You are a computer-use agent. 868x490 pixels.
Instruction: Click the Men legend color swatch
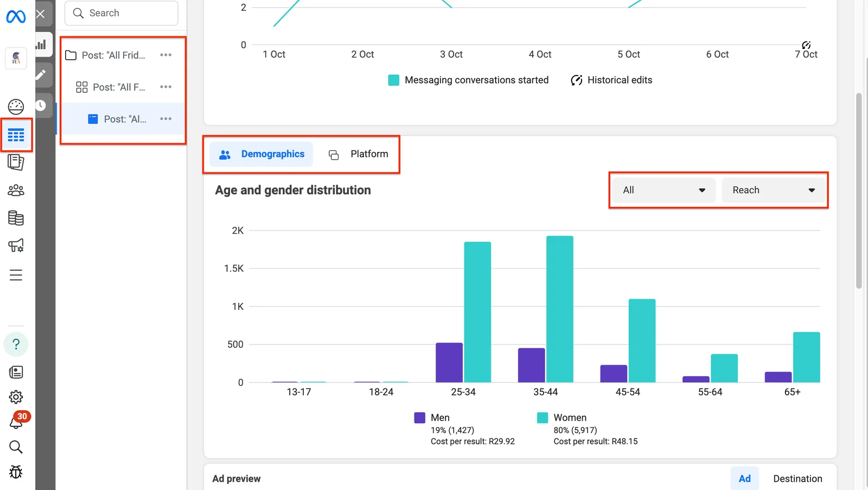[x=420, y=418]
